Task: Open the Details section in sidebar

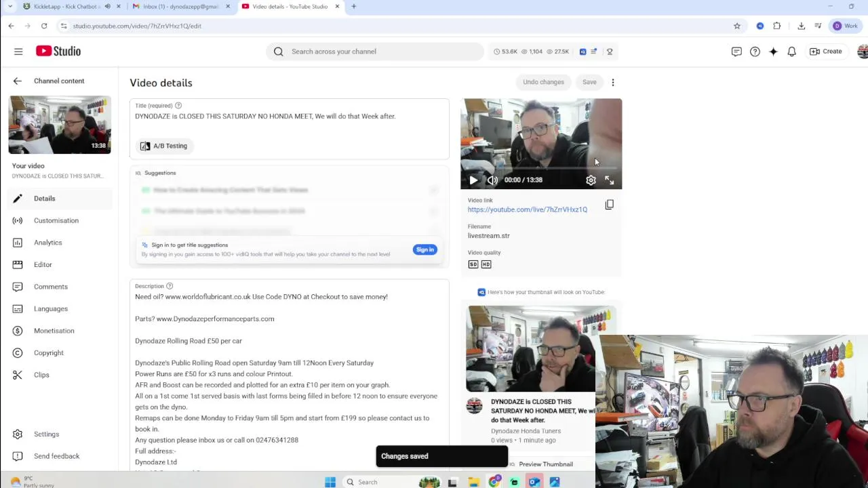Action: tap(59, 199)
